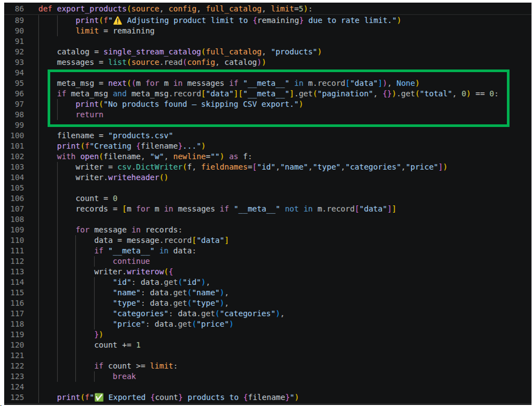Click line number 92 in the gutter
The image size is (532, 406).
(19, 52)
